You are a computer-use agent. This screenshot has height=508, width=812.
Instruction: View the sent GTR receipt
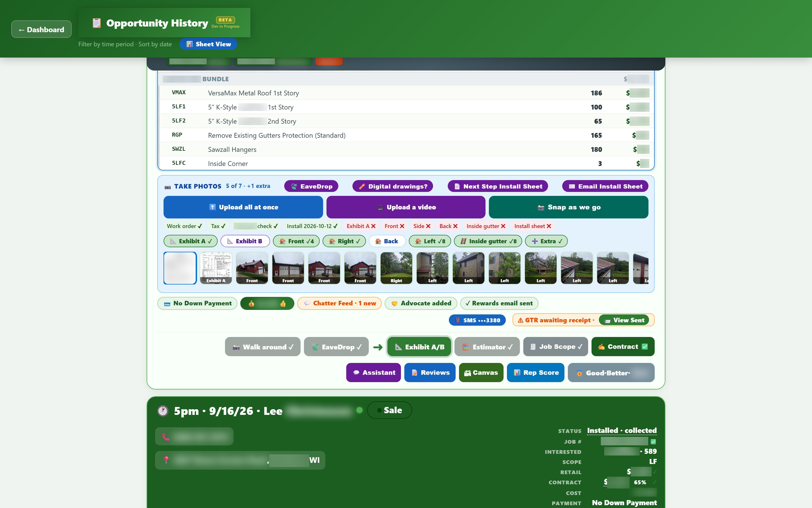624,320
